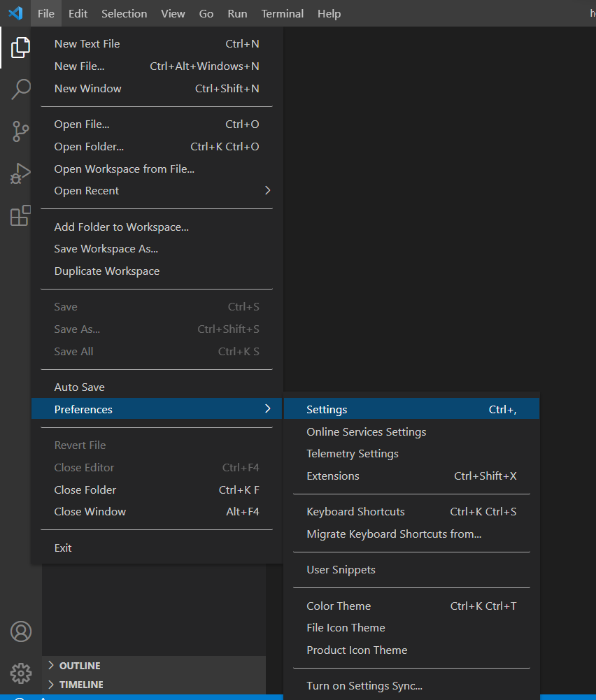Image resolution: width=596 pixels, height=700 pixels.
Task: Open Keyboard Shortcuts
Action: coord(355,512)
